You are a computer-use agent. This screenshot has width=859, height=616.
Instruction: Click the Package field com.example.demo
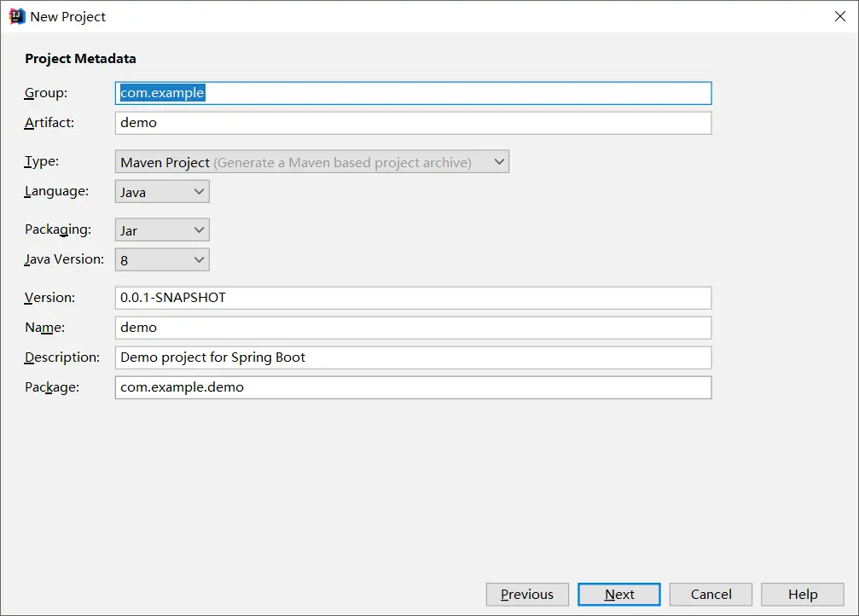point(413,387)
